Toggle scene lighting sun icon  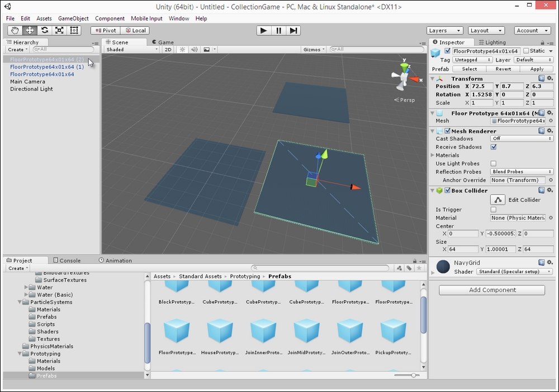point(182,50)
